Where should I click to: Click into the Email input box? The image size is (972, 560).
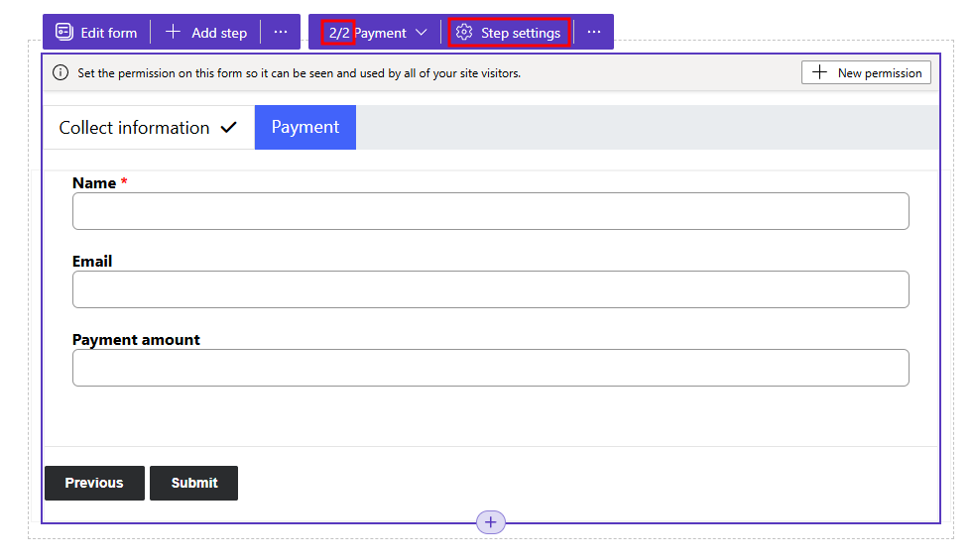point(490,289)
